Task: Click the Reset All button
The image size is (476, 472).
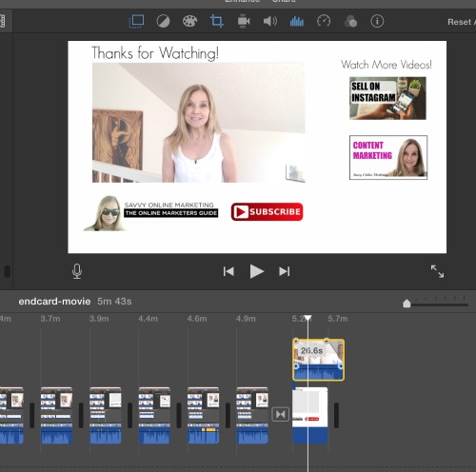Action: (461, 22)
